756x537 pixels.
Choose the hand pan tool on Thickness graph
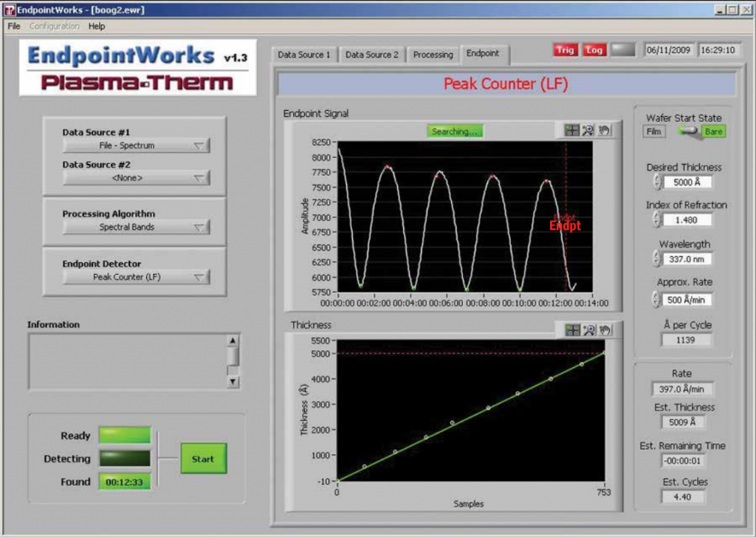point(604,329)
